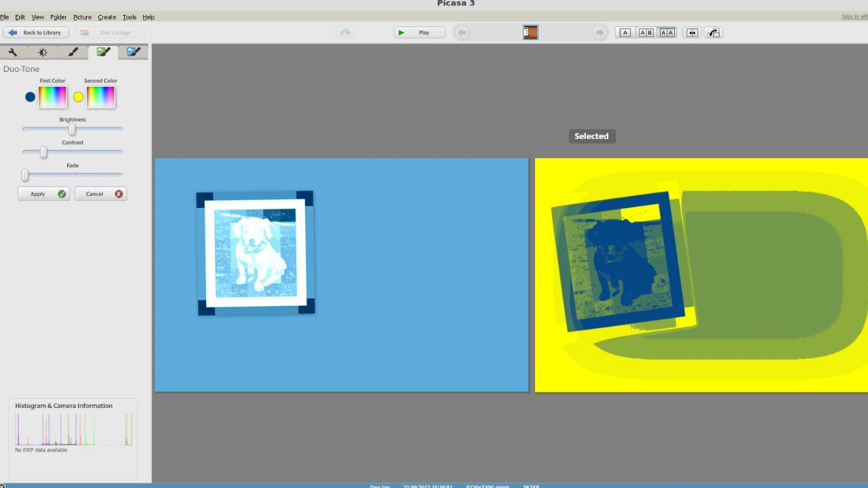
Task: Click the blue first color circle
Action: coord(30,97)
